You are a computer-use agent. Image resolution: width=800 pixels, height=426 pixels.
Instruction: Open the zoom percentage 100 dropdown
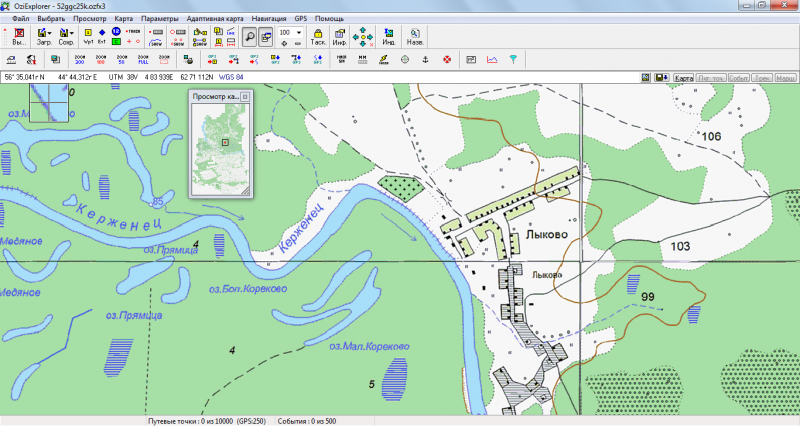tap(300, 34)
